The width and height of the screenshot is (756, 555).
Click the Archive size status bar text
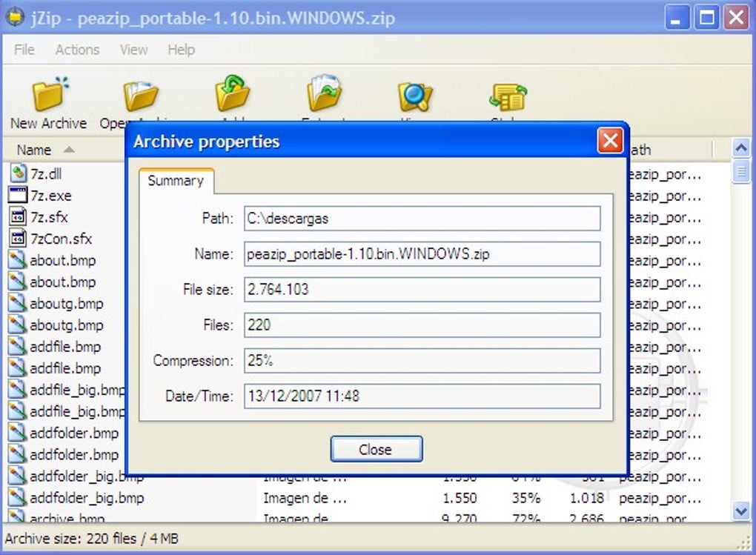pyautogui.click(x=92, y=538)
